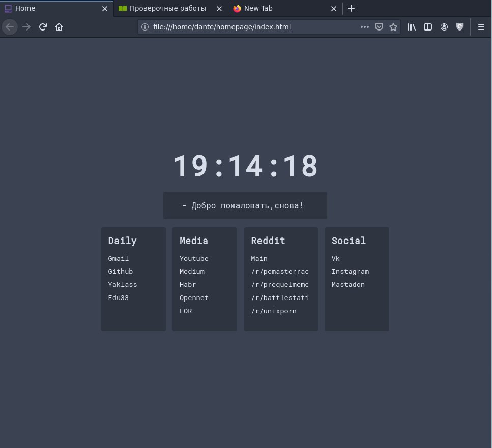Click the Social card heading

coord(349,241)
